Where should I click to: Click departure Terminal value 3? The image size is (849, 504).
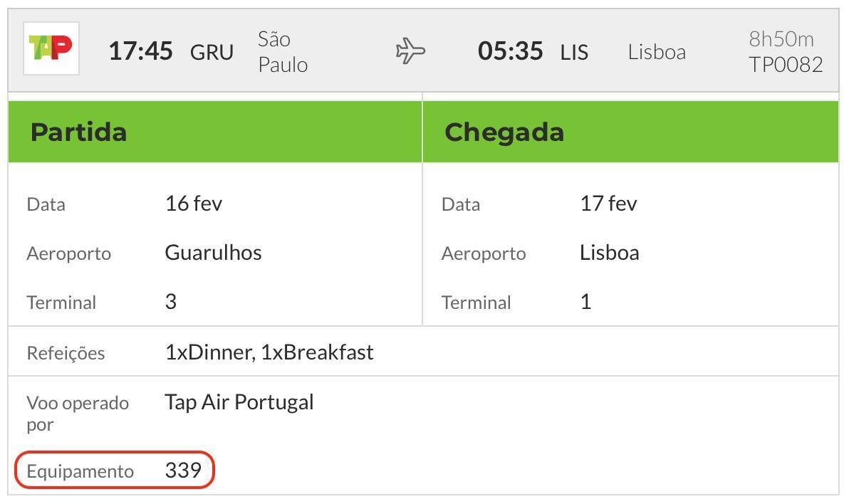(x=170, y=302)
